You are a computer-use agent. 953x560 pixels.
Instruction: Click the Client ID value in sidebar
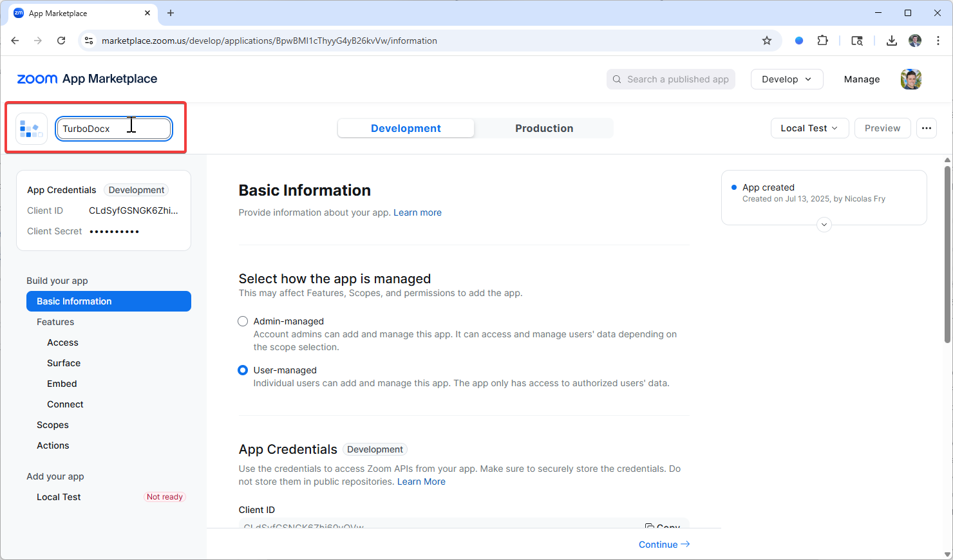[x=133, y=210]
